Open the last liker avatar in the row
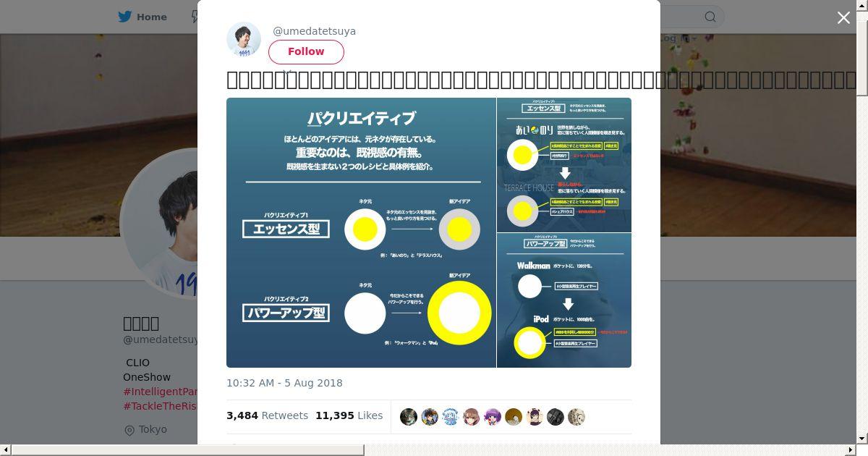This screenshot has height=456, width=868. click(576, 417)
